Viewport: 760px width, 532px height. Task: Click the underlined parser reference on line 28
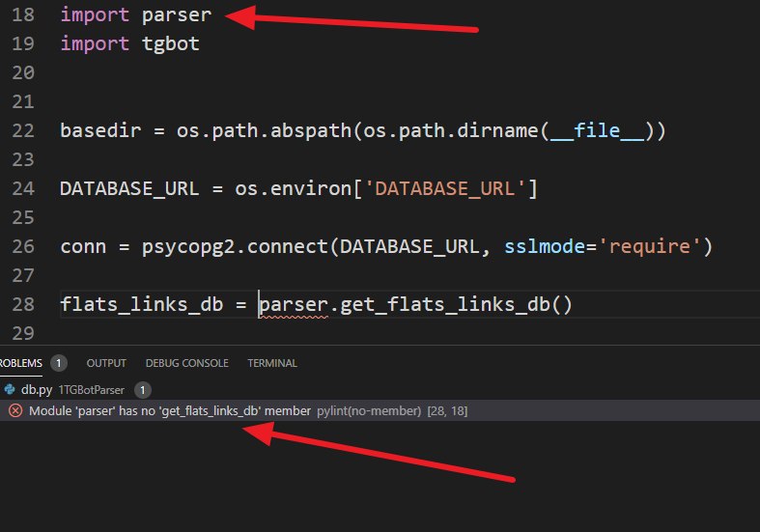click(x=294, y=305)
